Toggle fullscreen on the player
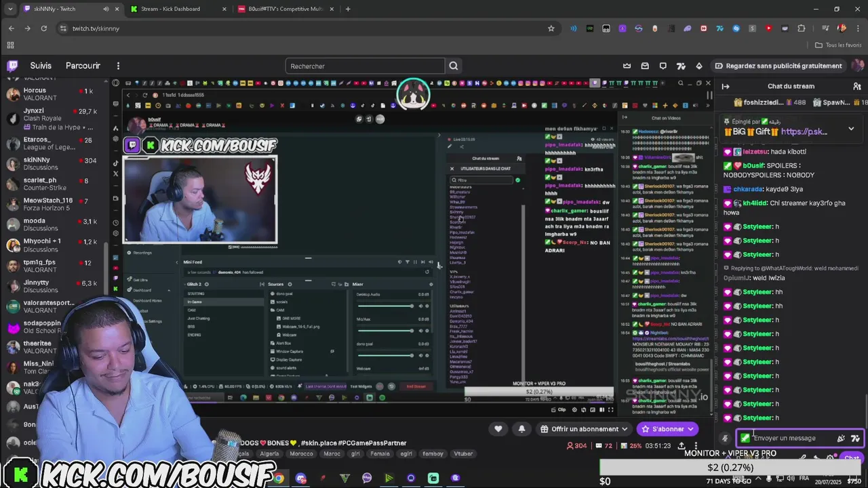This screenshot has height=488, width=868. [610, 409]
